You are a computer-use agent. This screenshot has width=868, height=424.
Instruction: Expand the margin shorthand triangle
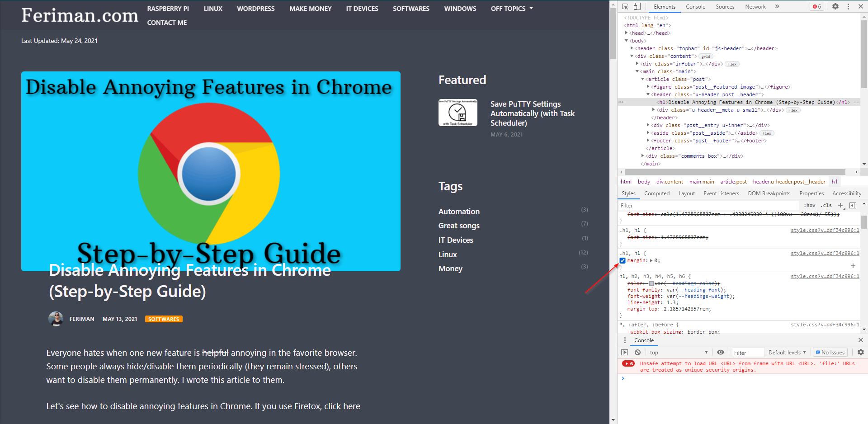[x=651, y=260]
